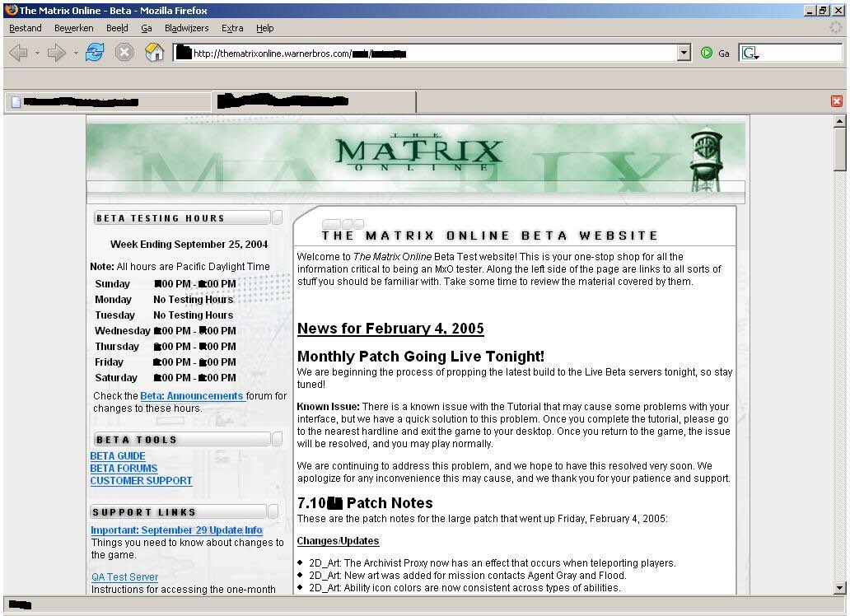This screenshot has width=850, height=616.
Task: Go to the Home page icon
Action: click(154, 53)
